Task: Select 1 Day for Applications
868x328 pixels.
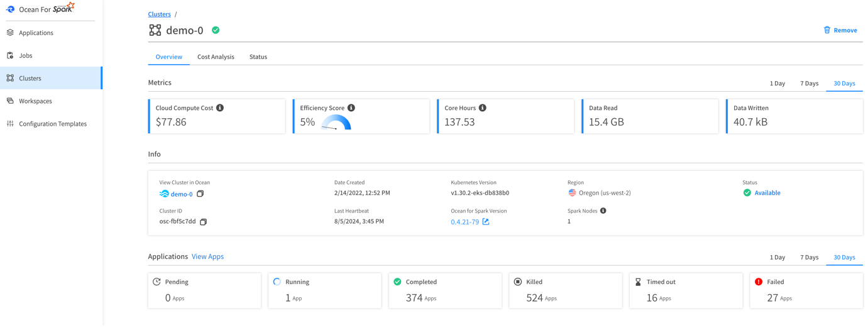Action: point(777,257)
